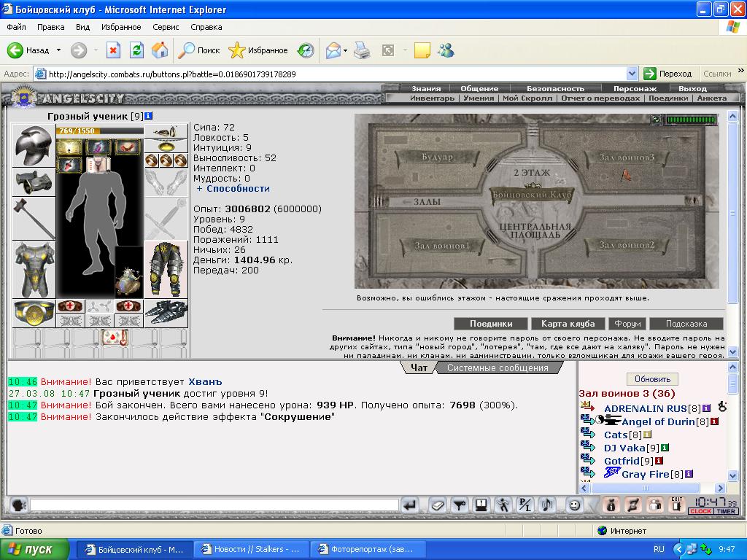Click the Print icon in IE toolbar
Viewport: 747px width, 560px height.
tap(362, 50)
